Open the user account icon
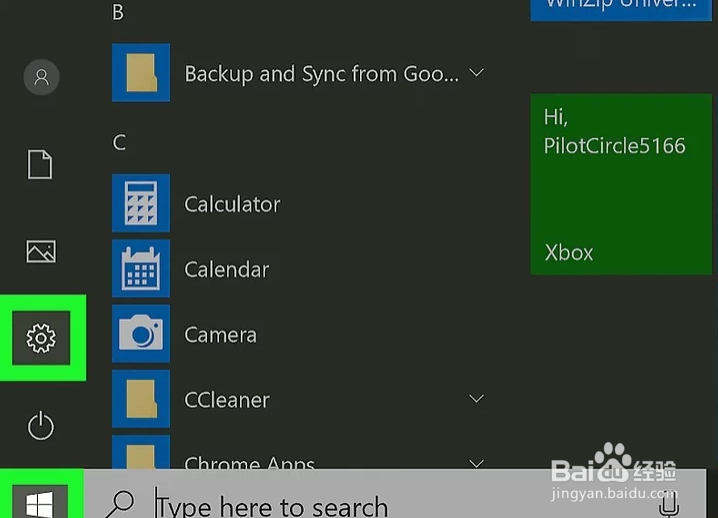Screen dimensions: 718x518 point(41,77)
